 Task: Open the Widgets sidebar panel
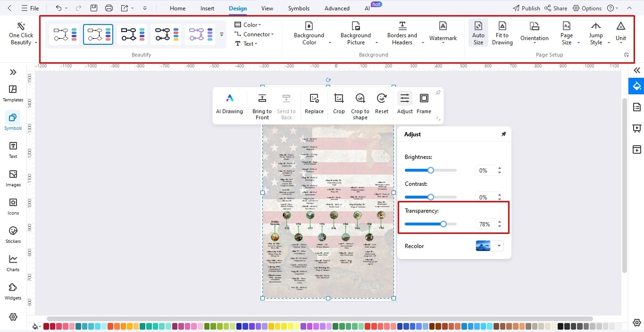point(13,291)
